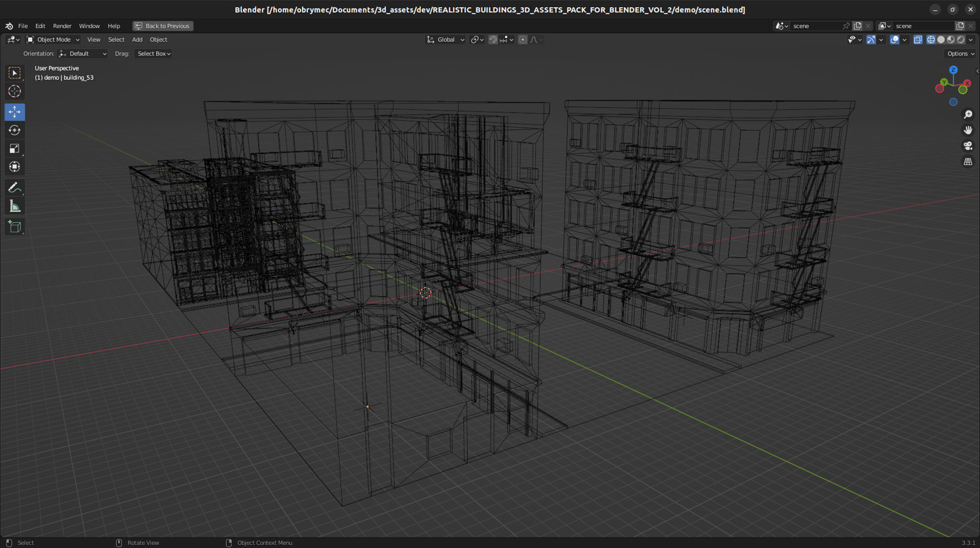Open the overlays options dropdown
Image resolution: width=980 pixels, height=548 pixels.
click(904, 40)
